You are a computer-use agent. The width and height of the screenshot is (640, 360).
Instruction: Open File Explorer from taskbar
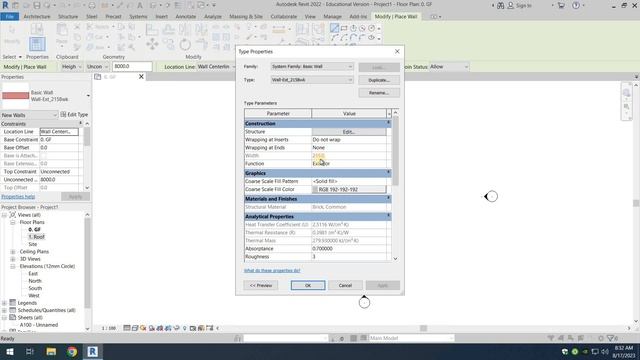pos(51,351)
